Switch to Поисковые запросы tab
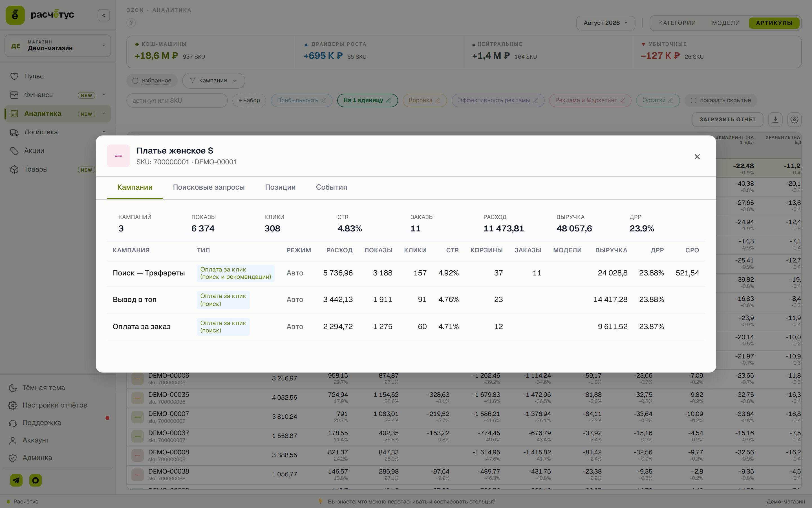 209,187
